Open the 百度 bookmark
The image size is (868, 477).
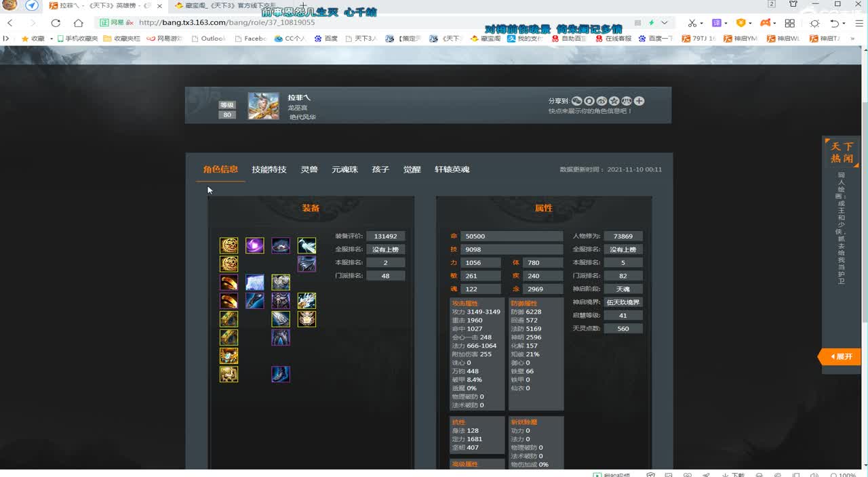(x=326, y=39)
